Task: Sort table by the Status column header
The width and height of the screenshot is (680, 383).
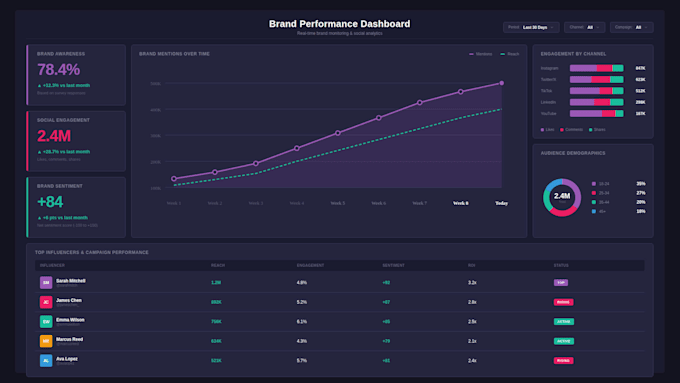Action: click(x=561, y=265)
